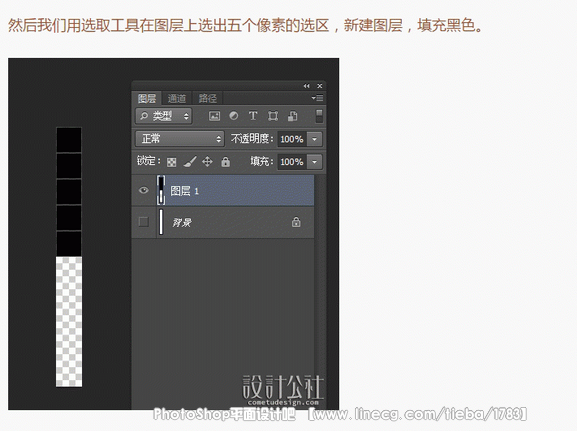This screenshot has height=431, width=577.
Task: Lock transparent pixels icon
Action: point(171,162)
